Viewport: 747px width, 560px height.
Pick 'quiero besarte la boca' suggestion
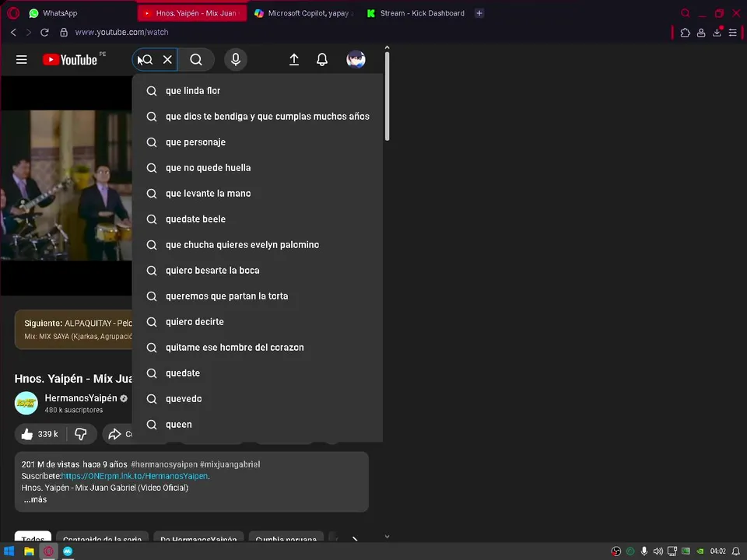click(258, 271)
